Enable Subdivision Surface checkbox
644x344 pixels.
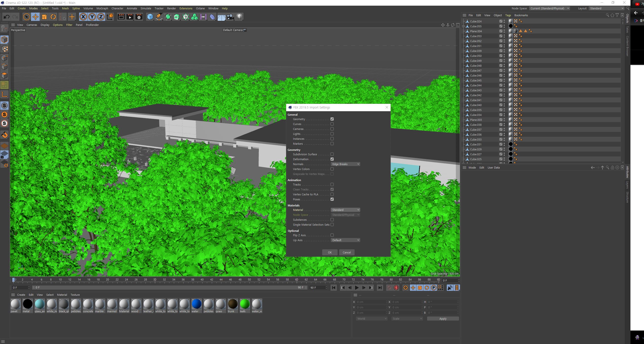(x=332, y=154)
